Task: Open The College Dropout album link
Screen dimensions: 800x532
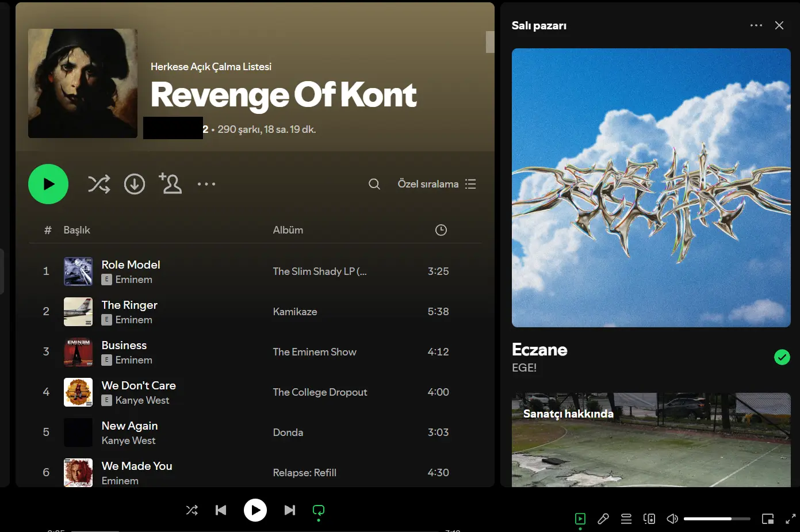Action: point(320,392)
